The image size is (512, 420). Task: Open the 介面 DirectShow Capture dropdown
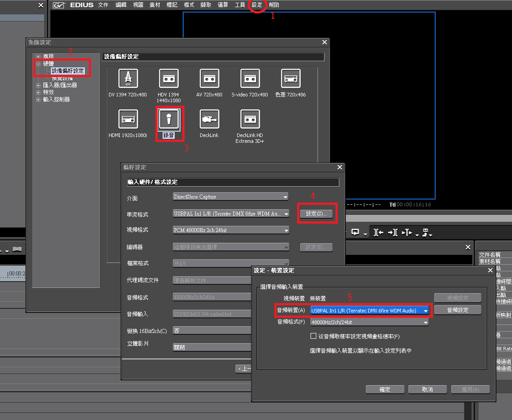pos(285,197)
